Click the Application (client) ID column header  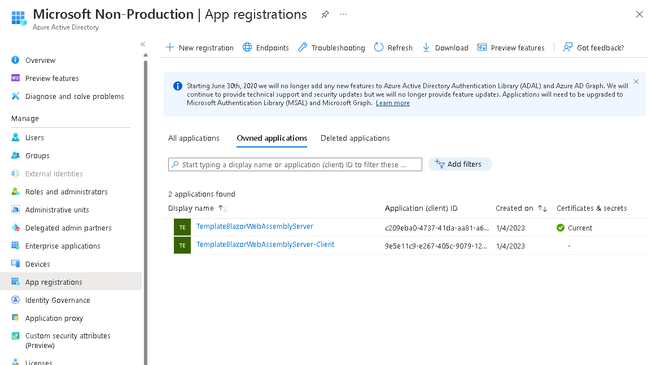click(x=421, y=208)
